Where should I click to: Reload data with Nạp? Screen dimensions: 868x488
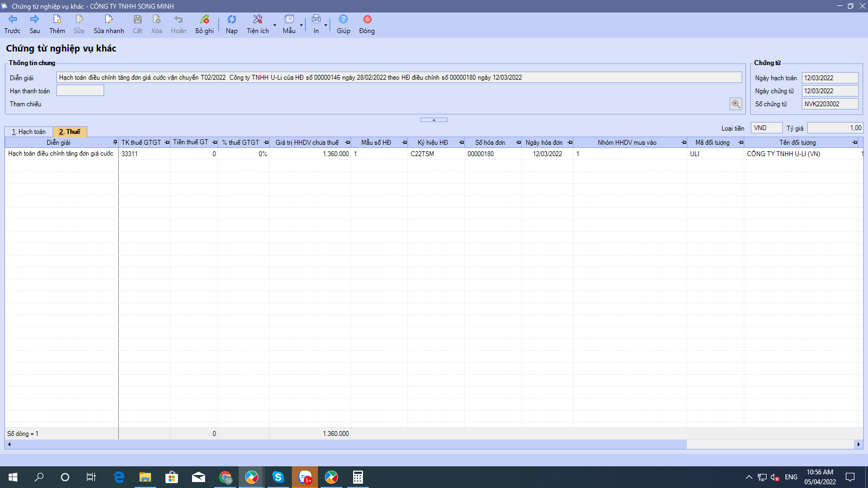pyautogui.click(x=232, y=24)
